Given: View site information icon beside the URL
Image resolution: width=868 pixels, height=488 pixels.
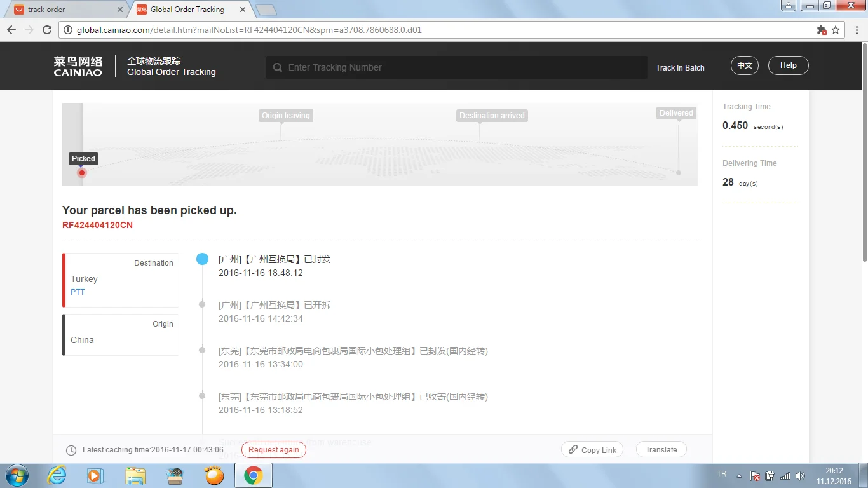Looking at the screenshot, I should coord(69,30).
